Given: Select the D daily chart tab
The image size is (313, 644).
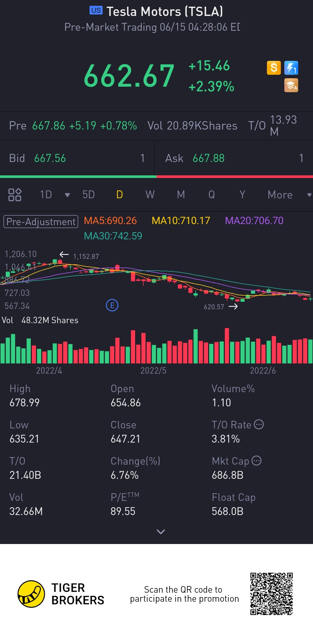Looking at the screenshot, I should (x=119, y=195).
